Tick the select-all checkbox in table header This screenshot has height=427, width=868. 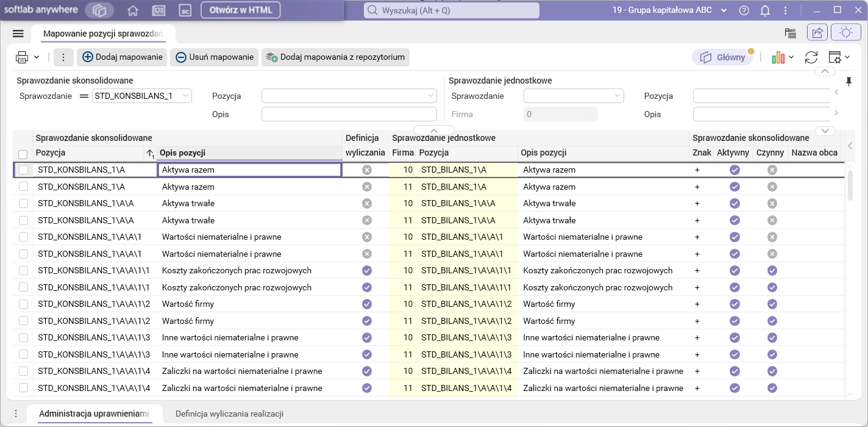pyautogui.click(x=23, y=154)
